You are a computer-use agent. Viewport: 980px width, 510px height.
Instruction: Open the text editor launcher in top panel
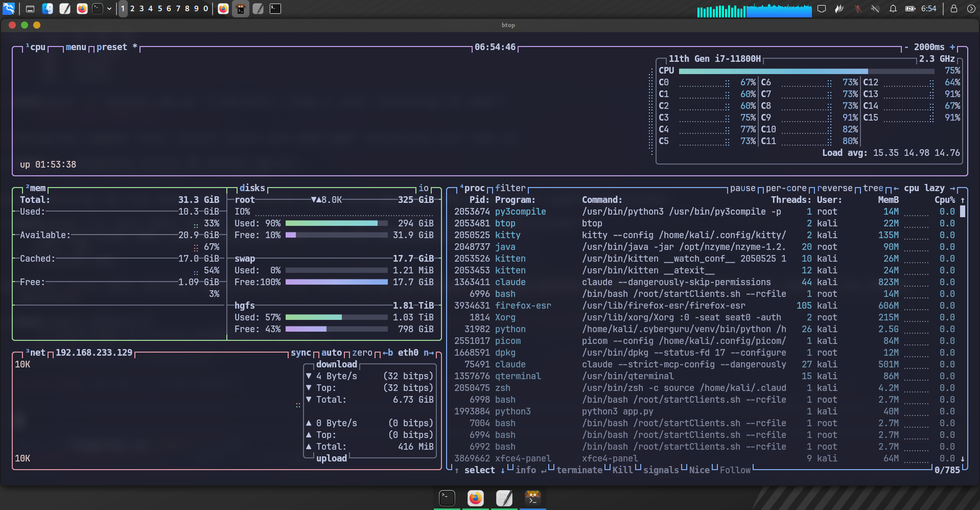point(65,9)
